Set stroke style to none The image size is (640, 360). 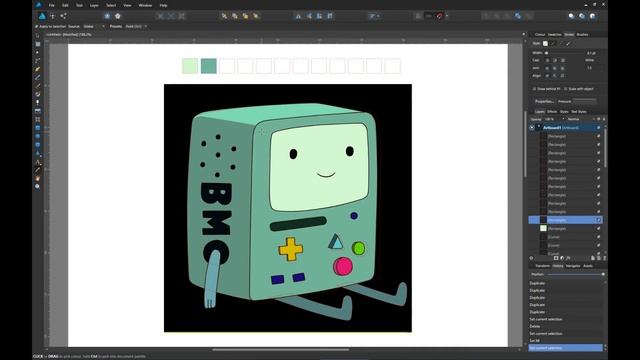[545, 43]
